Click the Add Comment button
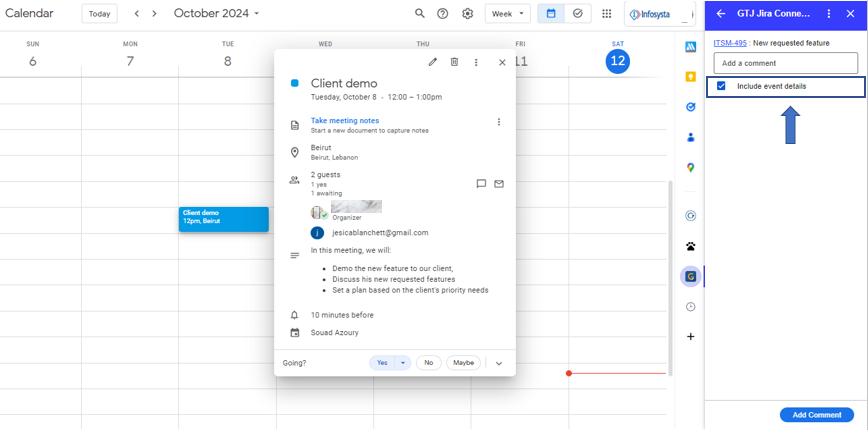This screenshot has width=868, height=430. coord(816,415)
